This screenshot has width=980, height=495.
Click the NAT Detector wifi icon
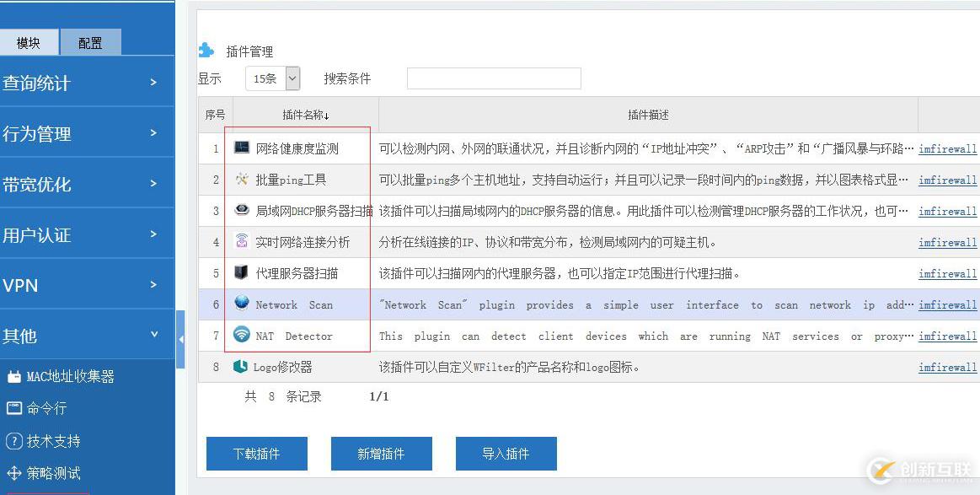pos(241,334)
